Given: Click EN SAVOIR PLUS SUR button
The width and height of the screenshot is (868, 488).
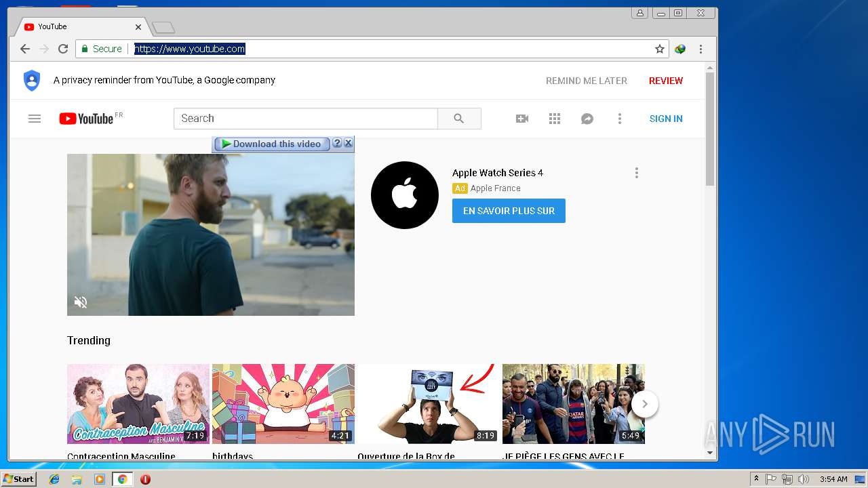Looking at the screenshot, I should pyautogui.click(x=509, y=211).
